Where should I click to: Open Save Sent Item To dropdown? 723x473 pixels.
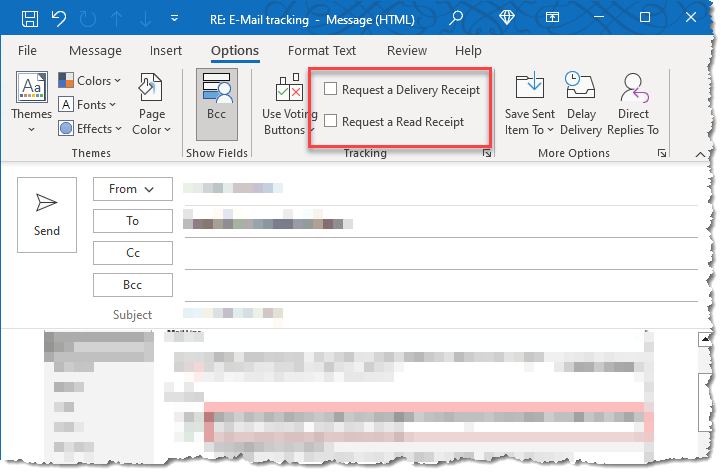(x=529, y=104)
